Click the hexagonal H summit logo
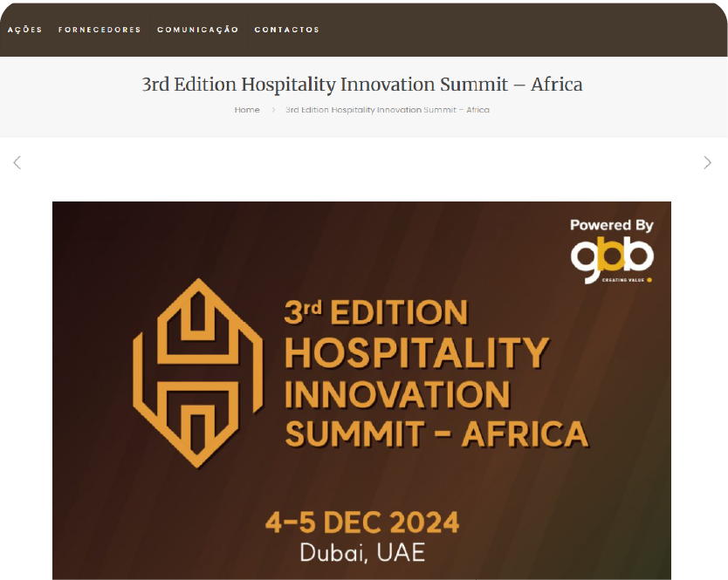This screenshot has width=728, height=580. [197, 372]
